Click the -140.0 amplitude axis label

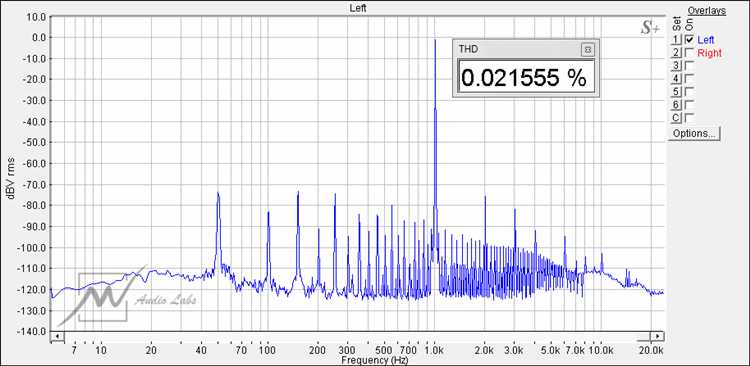click(32, 331)
